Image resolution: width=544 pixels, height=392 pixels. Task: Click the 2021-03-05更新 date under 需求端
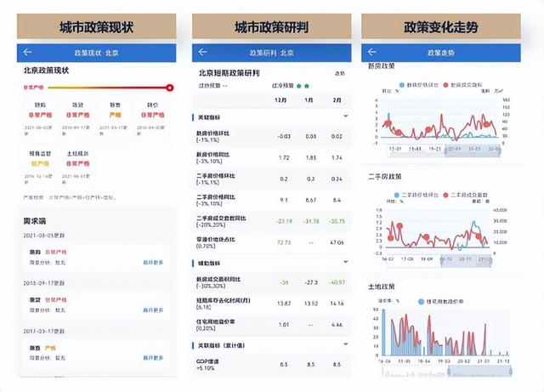click(x=43, y=236)
